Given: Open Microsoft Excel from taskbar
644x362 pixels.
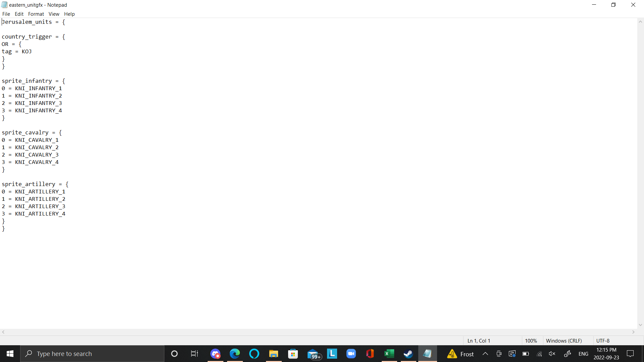Looking at the screenshot, I should (389, 354).
